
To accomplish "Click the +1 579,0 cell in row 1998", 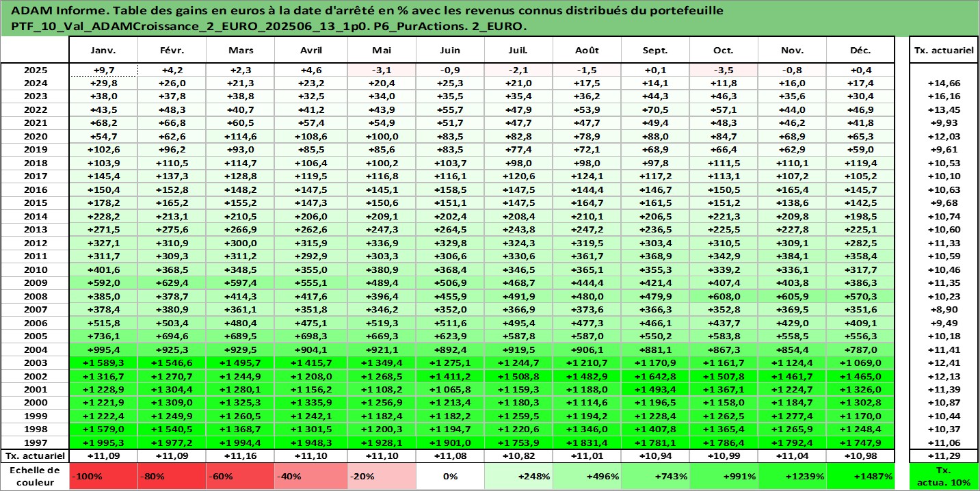I will 103,429.
